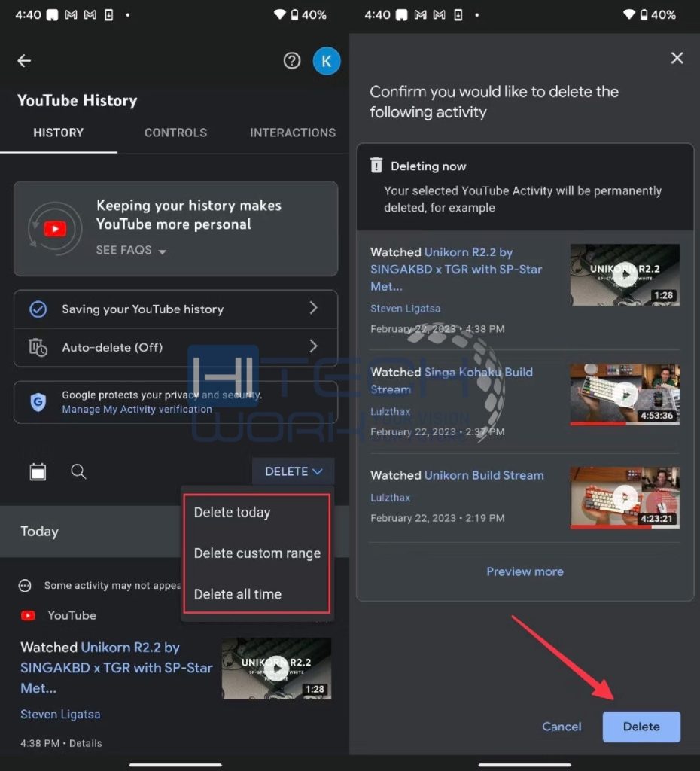Open Manage My Activity verification link
The image size is (700, 771).
pyautogui.click(x=137, y=409)
